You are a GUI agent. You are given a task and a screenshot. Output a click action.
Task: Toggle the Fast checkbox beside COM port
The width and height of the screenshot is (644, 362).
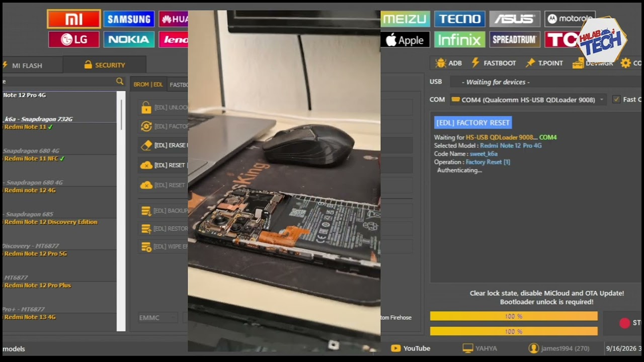coord(616,100)
